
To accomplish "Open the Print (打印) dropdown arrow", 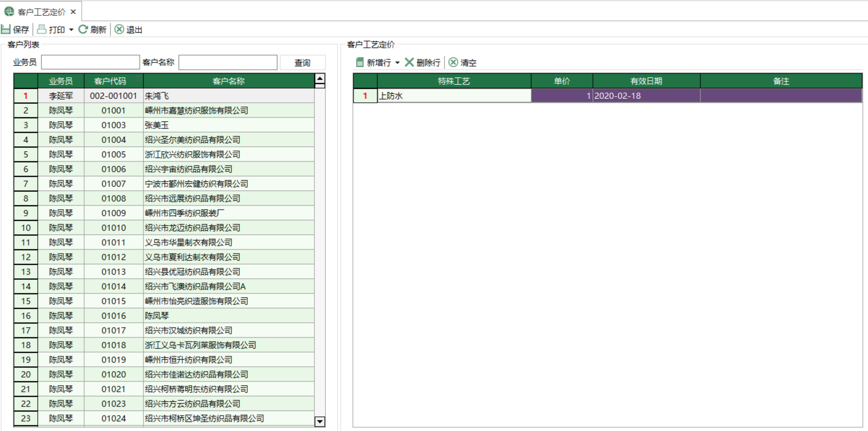I will point(71,30).
